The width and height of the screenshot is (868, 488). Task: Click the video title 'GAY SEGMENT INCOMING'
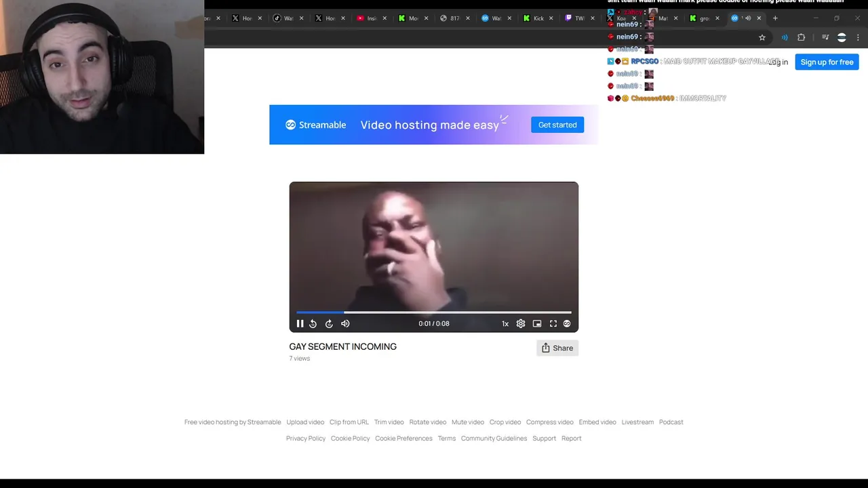[x=343, y=346]
